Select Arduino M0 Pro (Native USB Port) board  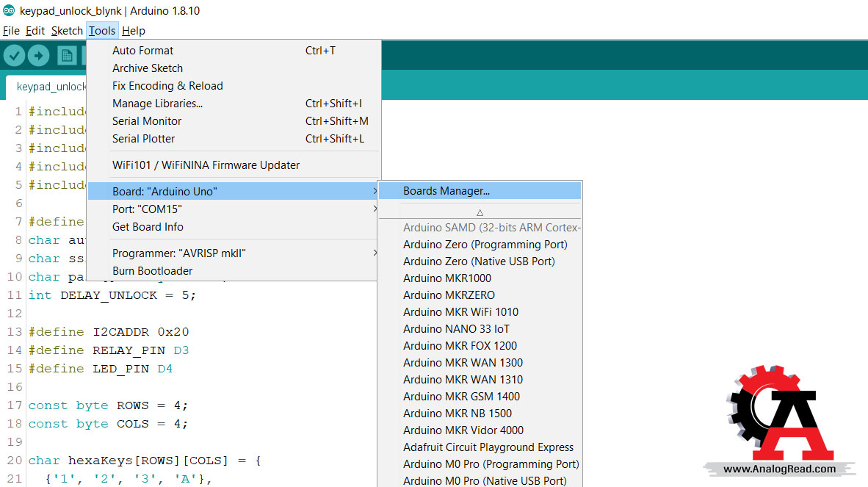point(480,481)
